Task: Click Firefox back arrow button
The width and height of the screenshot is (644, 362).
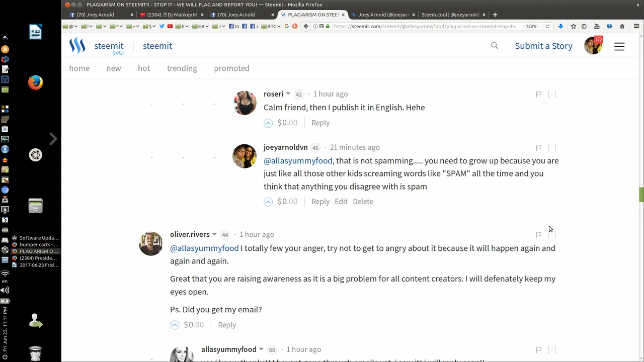Action: pyautogui.click(x=306, y=26)
